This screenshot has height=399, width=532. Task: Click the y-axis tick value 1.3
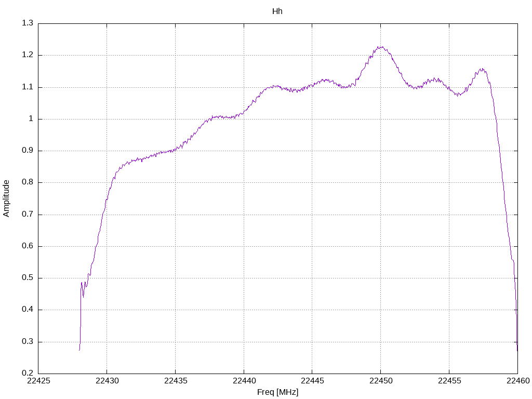[x=28, y=23]
